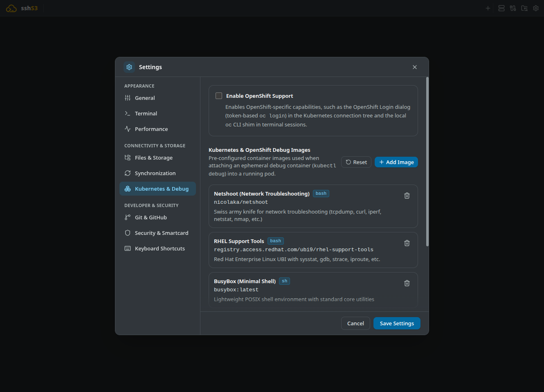544x392 pixels.
Task: Delete the RHEL Support Tools image
Action: 407,243
